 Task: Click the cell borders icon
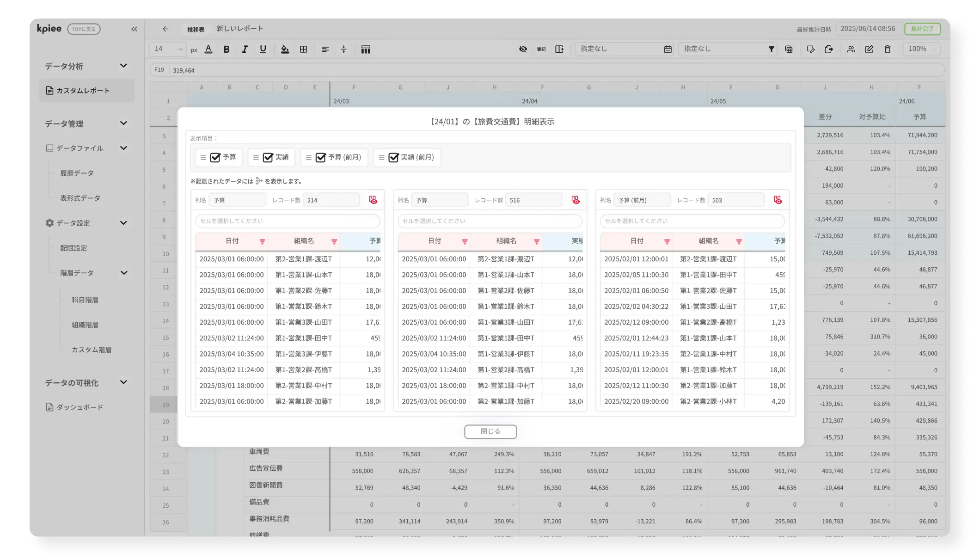tap(303, 49)
